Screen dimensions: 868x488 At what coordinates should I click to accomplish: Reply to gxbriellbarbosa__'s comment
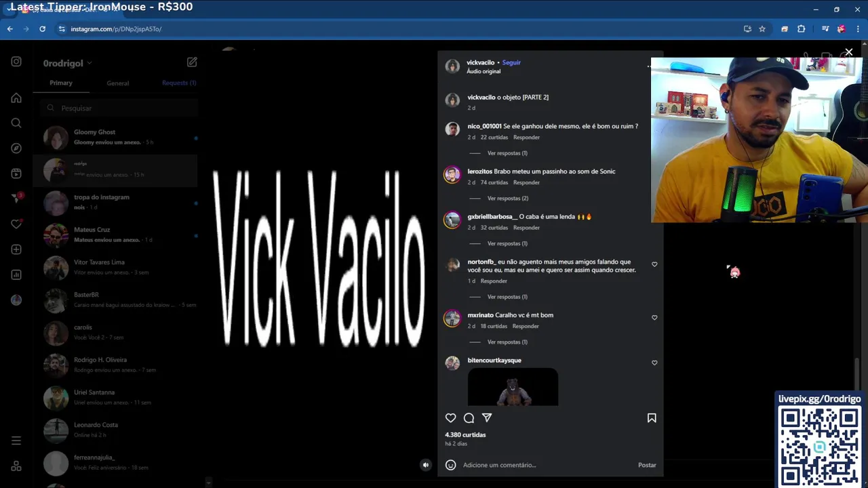[x=526, y=228]
